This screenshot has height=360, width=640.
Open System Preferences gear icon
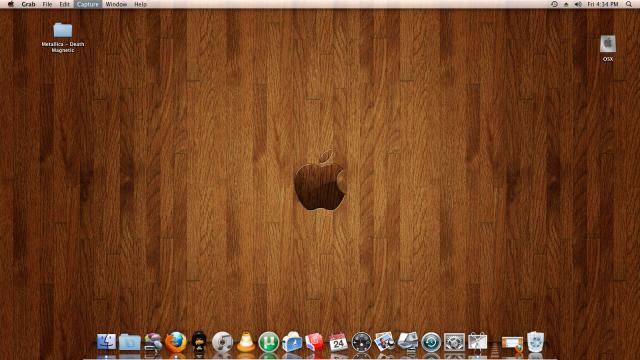click(454, 342)
